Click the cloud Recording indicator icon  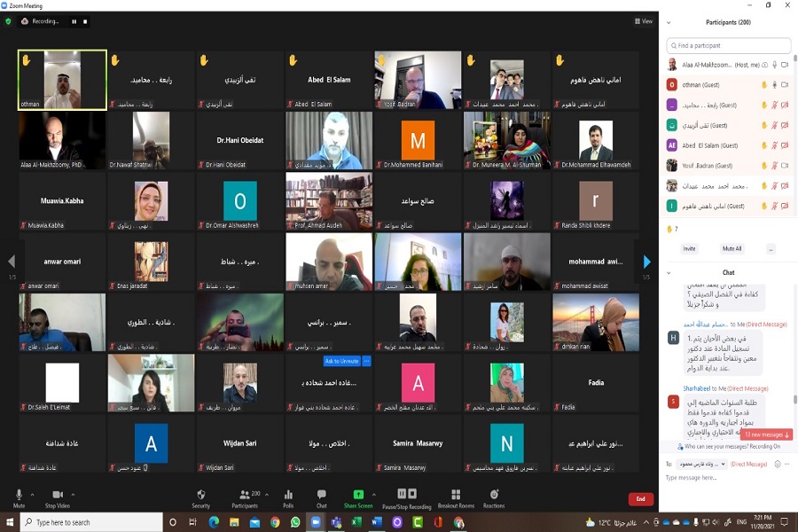click(25, 21)
